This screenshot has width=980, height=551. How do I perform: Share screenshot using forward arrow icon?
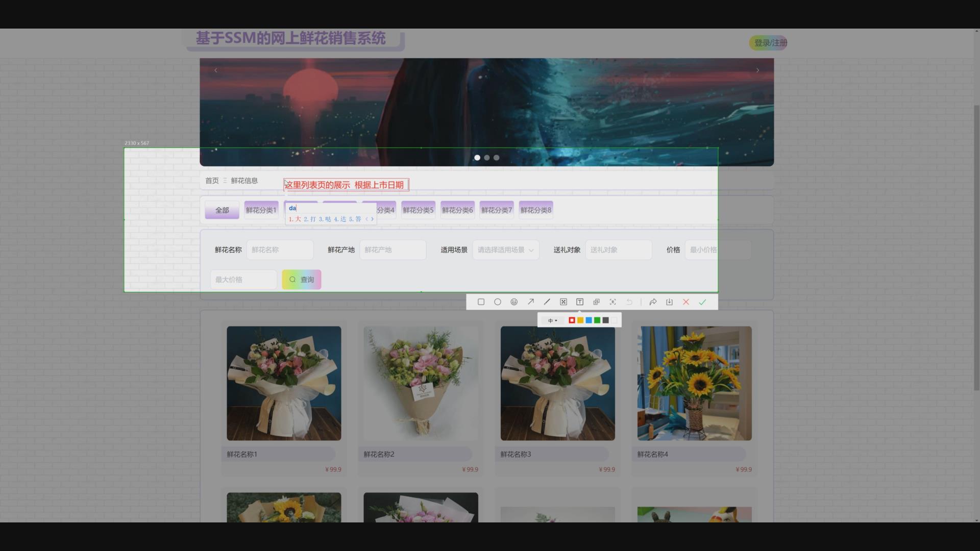coord(653,302)
